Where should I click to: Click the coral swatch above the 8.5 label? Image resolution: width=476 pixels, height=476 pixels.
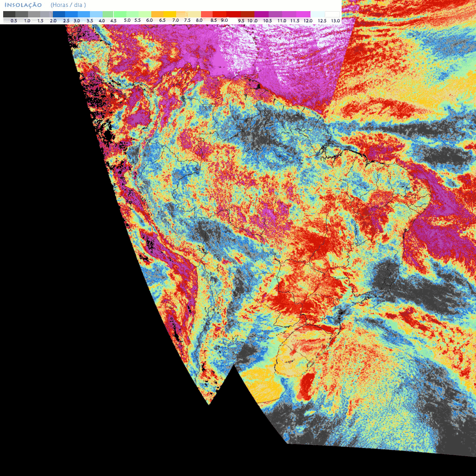207,14
